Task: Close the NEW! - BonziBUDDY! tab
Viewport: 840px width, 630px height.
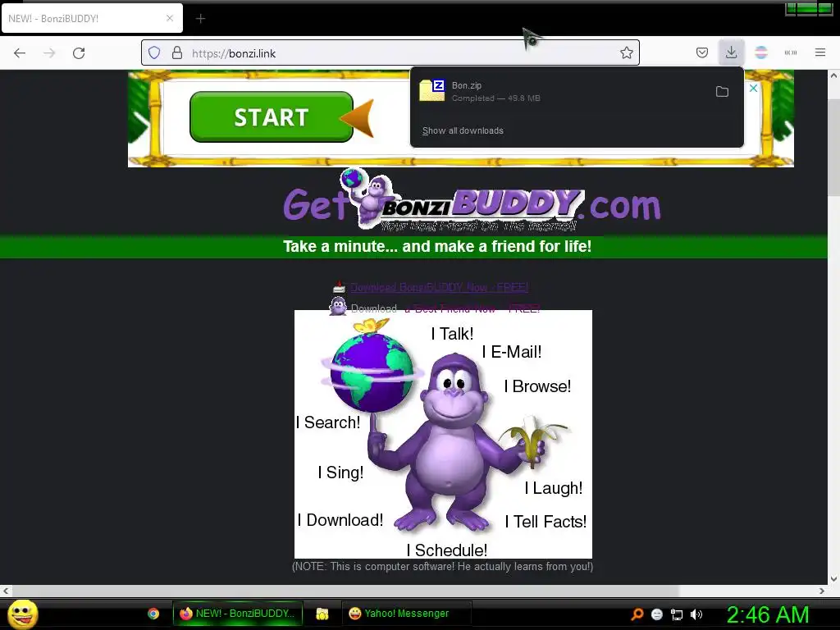Action: coord(170,18)
